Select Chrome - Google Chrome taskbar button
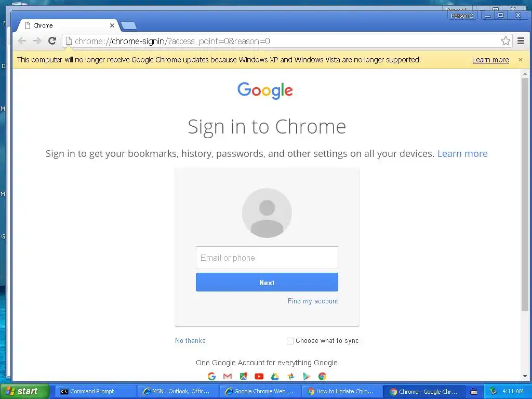Viewport: 532px width, 399px height. [x=424, y=391]
